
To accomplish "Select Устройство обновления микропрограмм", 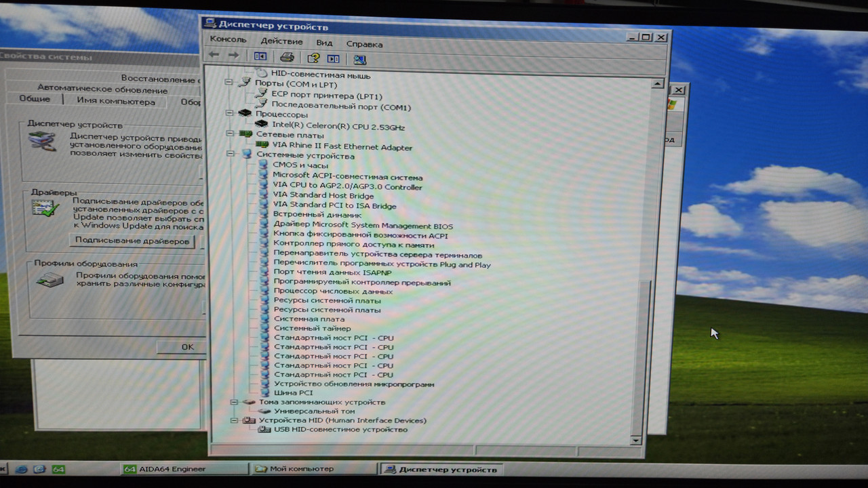I will point(354,384).
